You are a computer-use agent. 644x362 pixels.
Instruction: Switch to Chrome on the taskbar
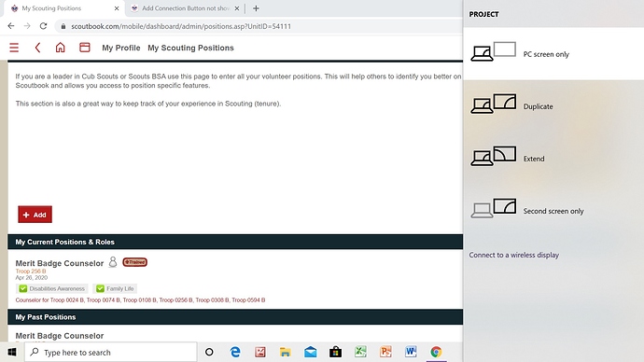436,352
